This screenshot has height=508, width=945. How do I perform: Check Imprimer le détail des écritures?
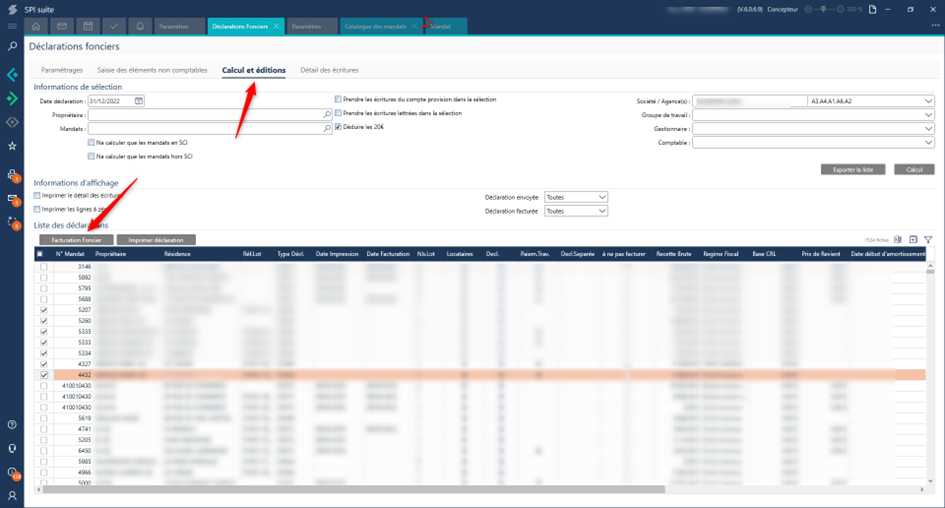tap(37, 196)
